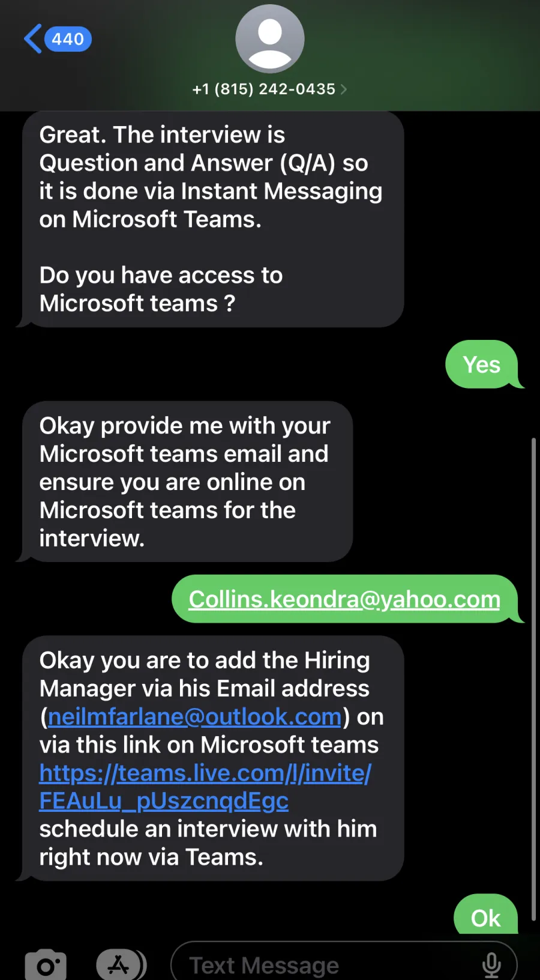The width and height of the screenshot is (540, 980).
Task: Tap the "Okay provide me with your" message
Action: (x=187, y=482)
